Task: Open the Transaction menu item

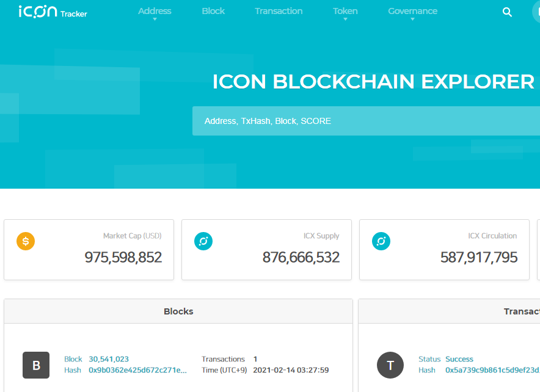Action: click(x=279, y=11)
